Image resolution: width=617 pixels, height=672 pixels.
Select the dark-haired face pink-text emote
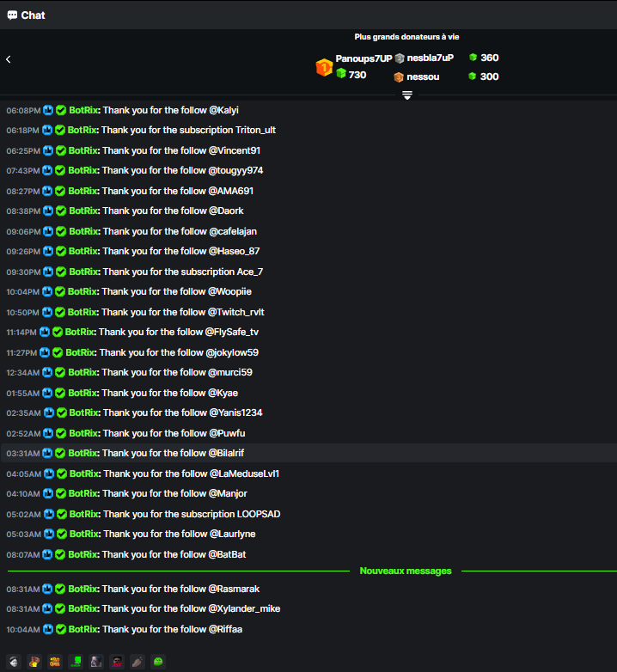pos(117,662)
